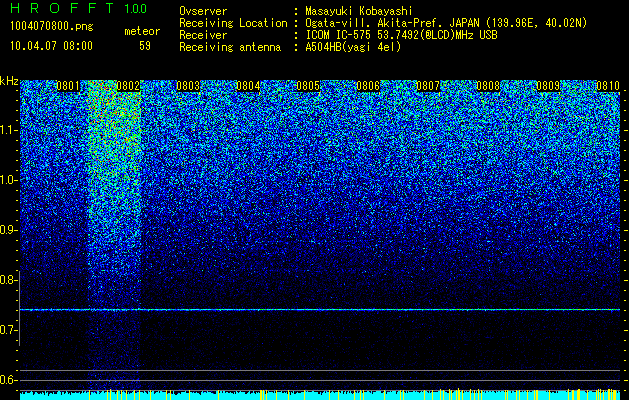Click the 1.0 frequency axis label

(8, 180)
